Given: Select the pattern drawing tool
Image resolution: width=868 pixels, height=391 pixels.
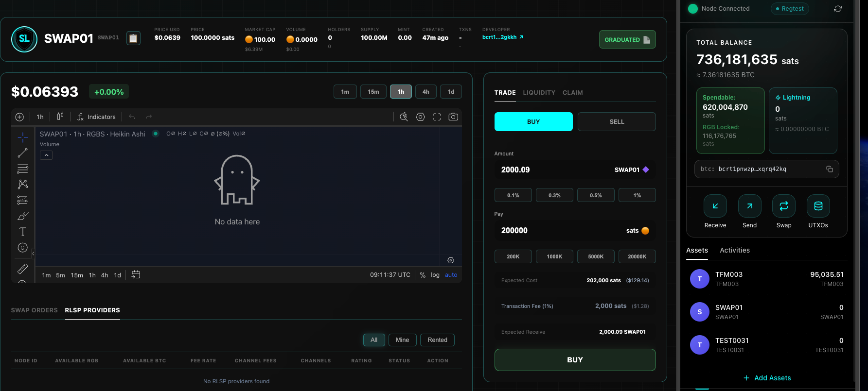Looking at the screenshot, I should tap(23, 184).
